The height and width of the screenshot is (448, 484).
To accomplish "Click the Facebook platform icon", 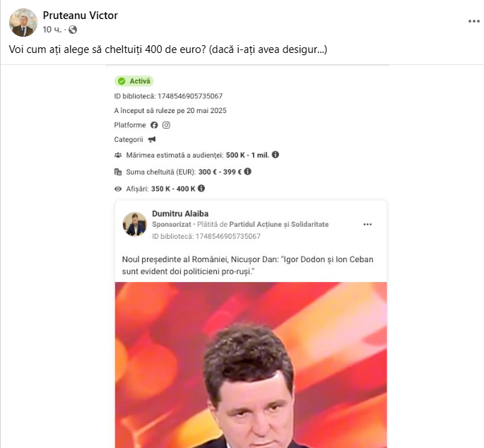I will (154, 125).
